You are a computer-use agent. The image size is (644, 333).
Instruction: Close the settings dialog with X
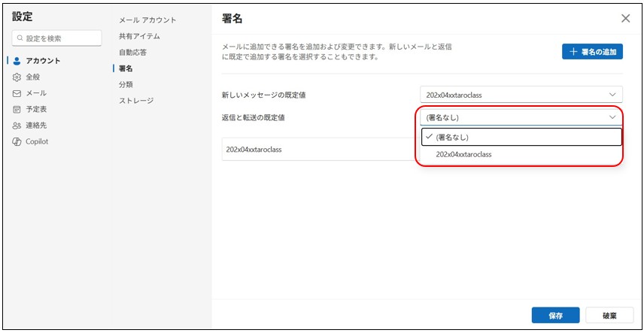625,19
